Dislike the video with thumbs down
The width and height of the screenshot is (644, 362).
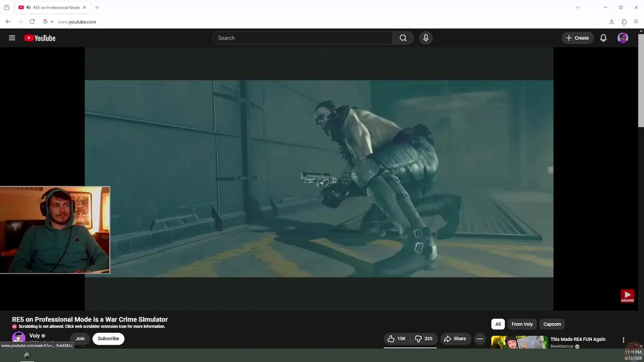tap(424, 339)
